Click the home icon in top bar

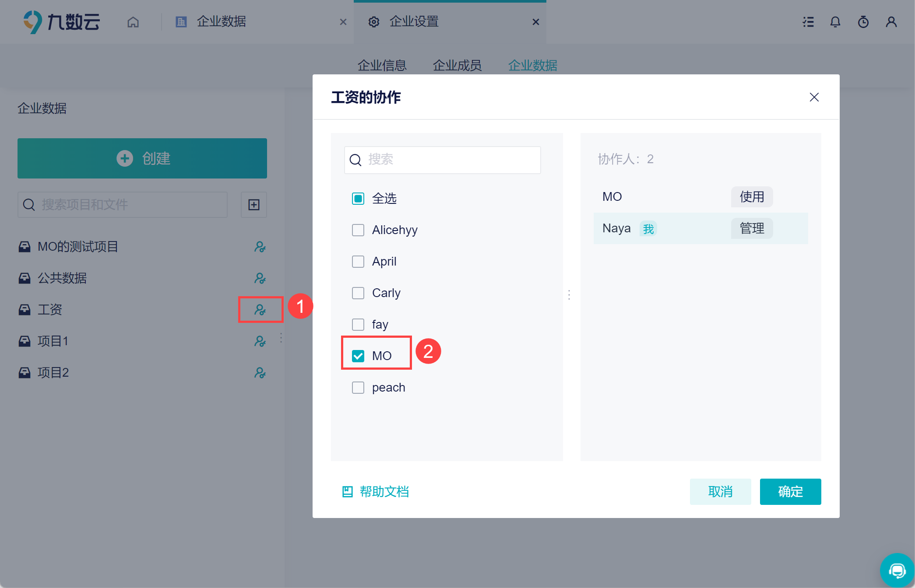point(133,22)
